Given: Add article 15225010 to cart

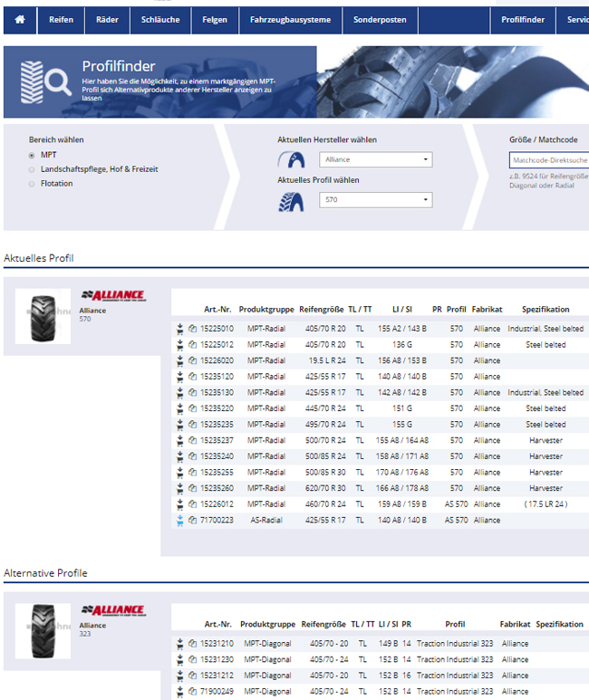Looking at the screenshot, I should coord(179,329).
